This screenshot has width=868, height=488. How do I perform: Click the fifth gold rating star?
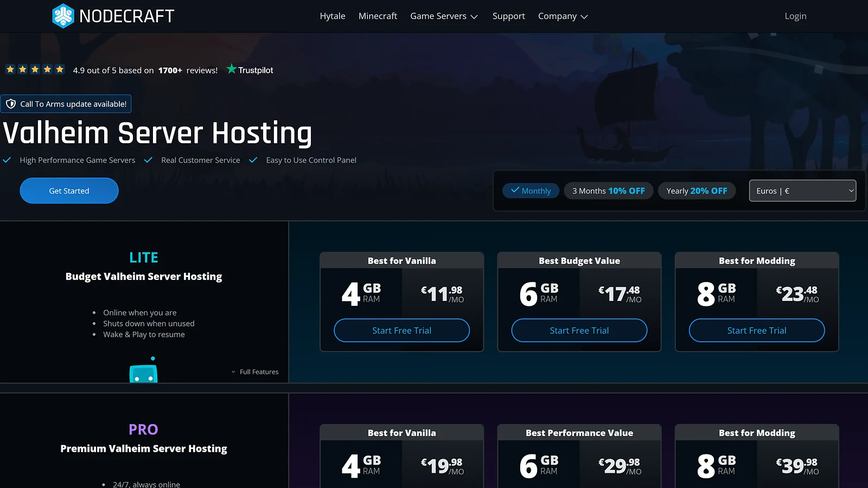[60, 69]
